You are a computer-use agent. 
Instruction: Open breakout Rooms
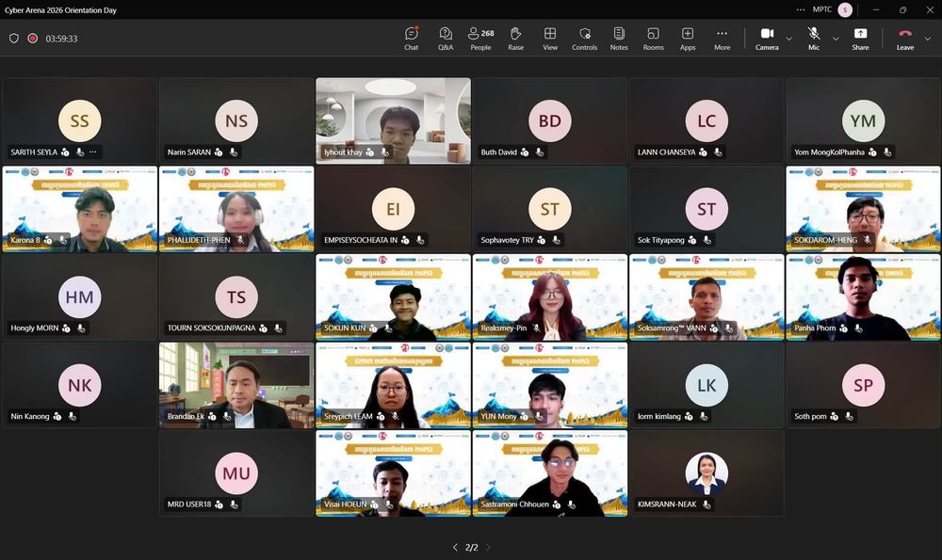pos(653,39)
